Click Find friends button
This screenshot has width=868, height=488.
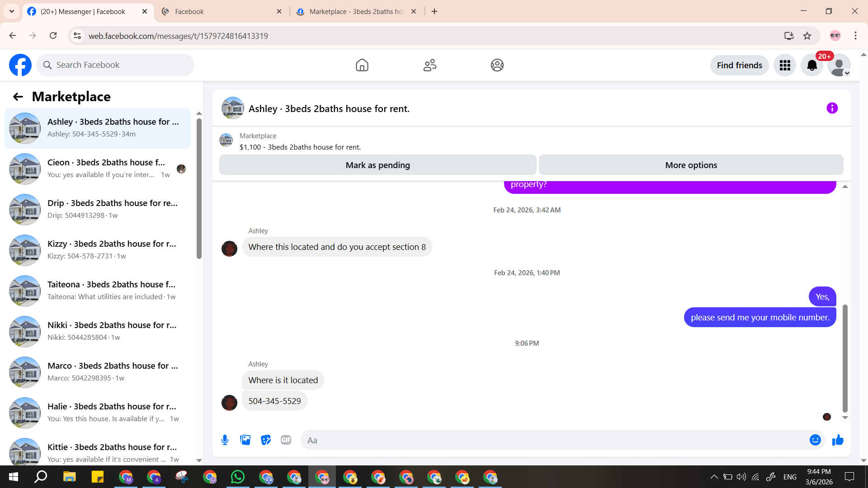tap(739, 66)
